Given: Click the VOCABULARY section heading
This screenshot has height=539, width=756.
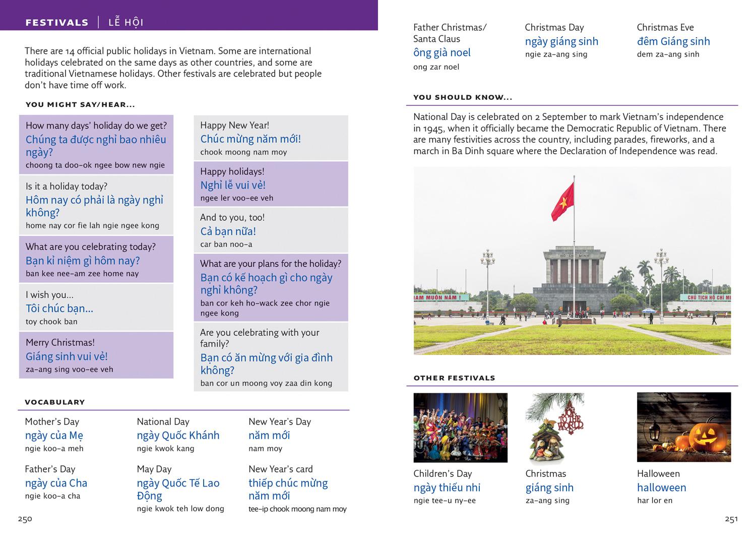Looking at the screenshot, I should (x=54, y=402).
